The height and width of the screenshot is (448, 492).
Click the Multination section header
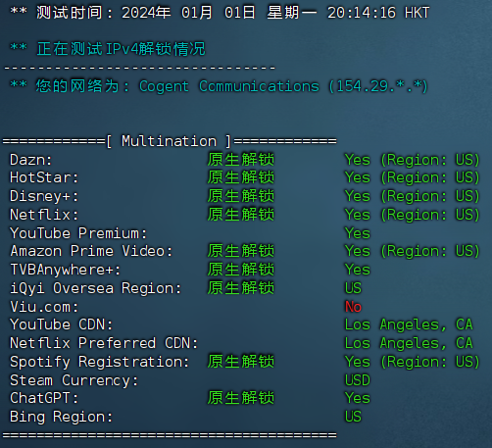point(170,141)
